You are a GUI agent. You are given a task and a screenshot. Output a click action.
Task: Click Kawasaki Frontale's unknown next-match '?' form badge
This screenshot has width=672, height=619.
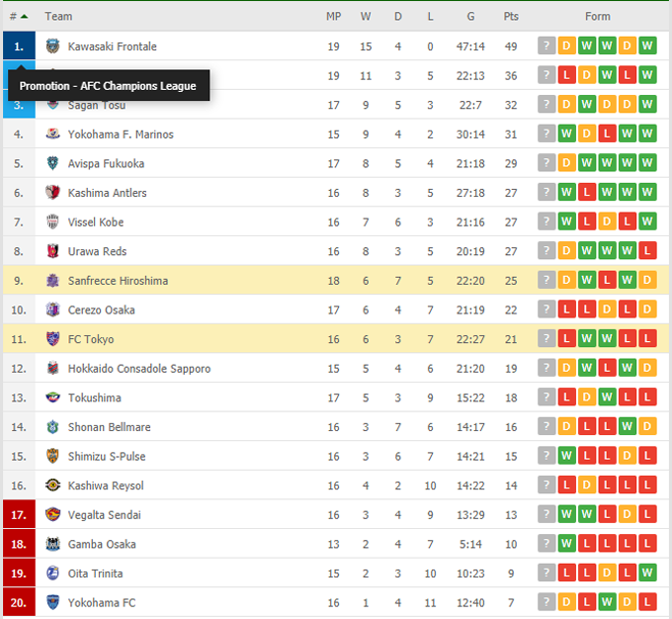click(546, 46)
